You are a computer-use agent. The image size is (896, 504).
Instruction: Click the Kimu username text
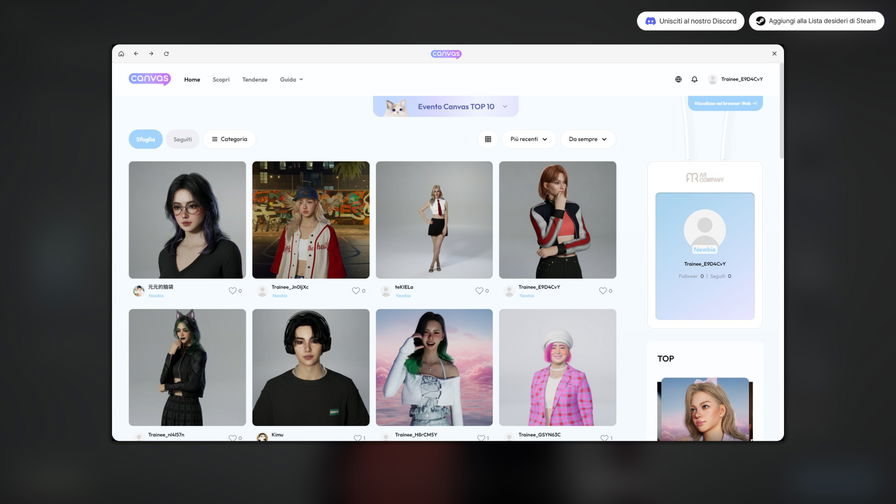coord(277,435)
